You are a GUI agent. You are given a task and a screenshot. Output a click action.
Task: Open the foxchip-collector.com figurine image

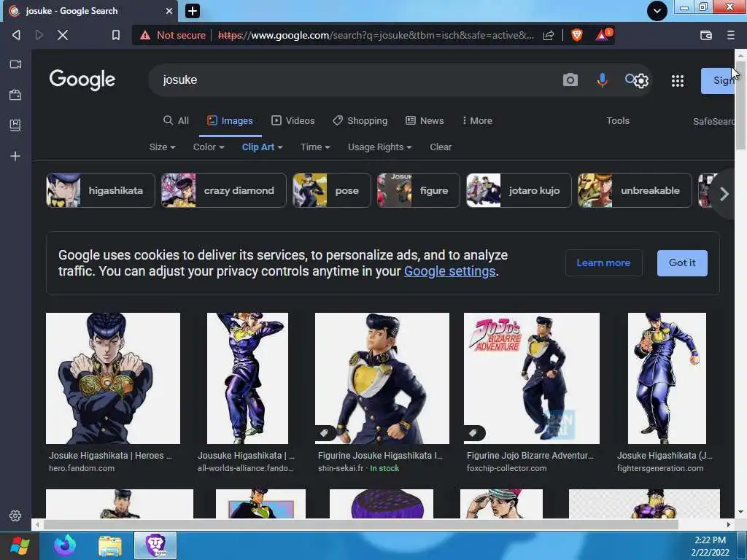(x=532, y=378)
